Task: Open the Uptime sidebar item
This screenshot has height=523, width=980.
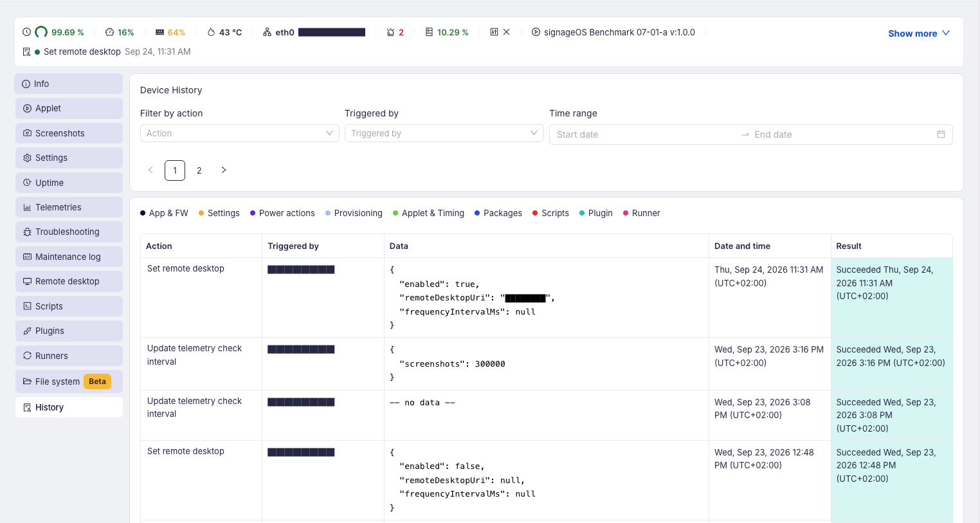Action: tap(69, 183)
